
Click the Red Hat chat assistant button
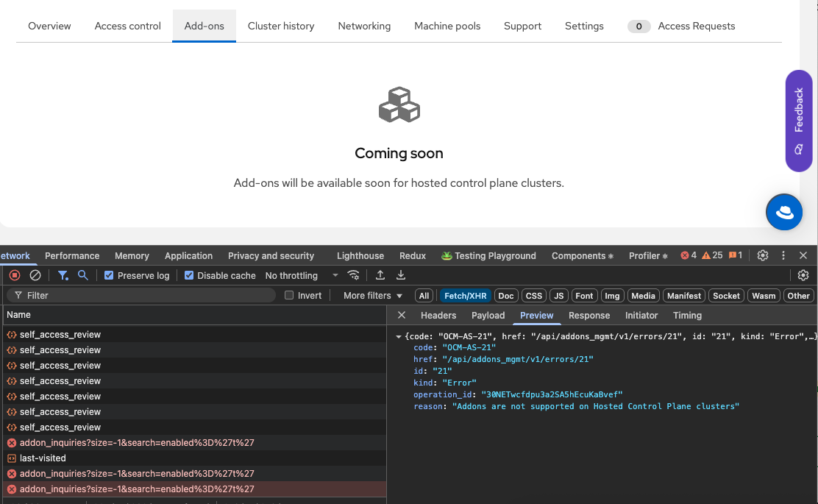point(783,213)
